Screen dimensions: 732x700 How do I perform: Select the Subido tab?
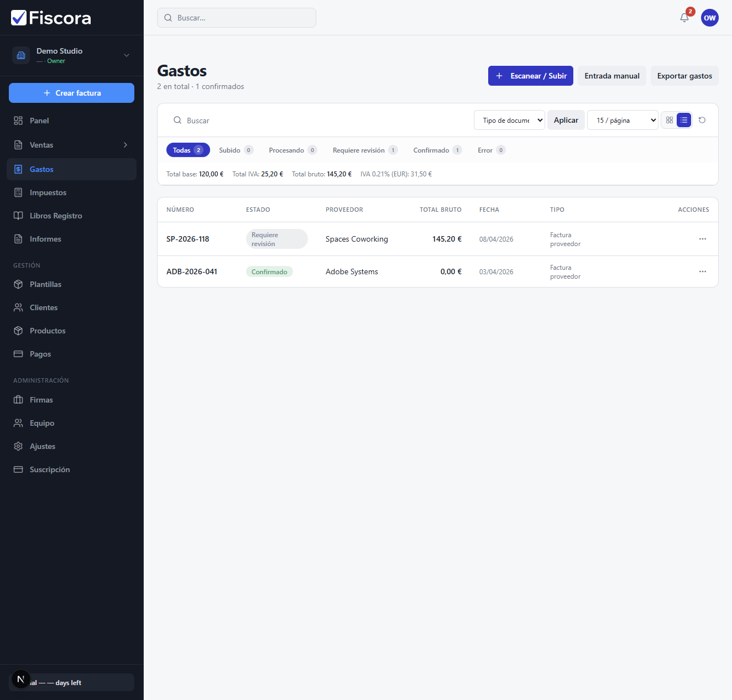pos(236,150)
